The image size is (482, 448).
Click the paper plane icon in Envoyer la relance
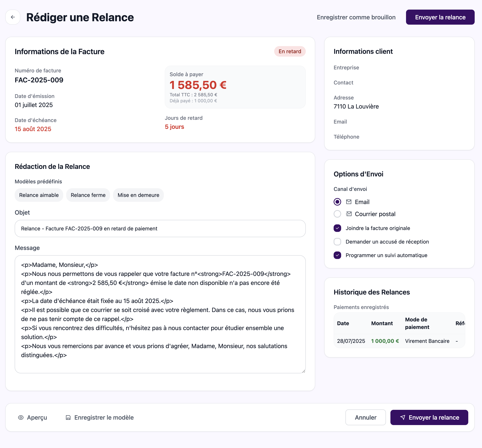403,418
